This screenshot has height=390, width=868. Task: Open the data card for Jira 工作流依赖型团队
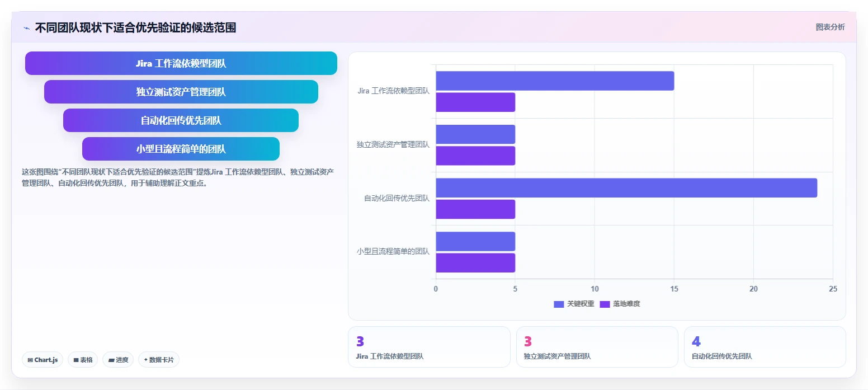click(x=429, y=347)
